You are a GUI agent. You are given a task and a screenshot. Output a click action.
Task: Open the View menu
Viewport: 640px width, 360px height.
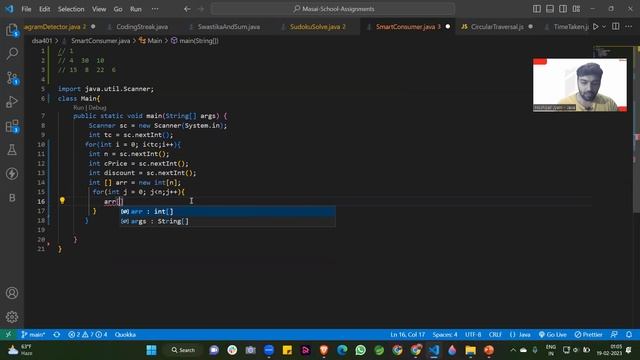(99, 9)
